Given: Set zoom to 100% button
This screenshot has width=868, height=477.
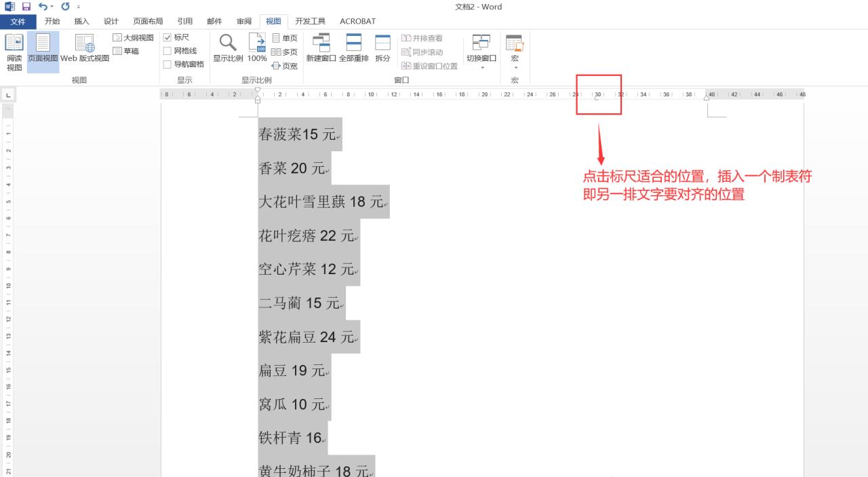Looking at the screenshot, I should (257, 48).
